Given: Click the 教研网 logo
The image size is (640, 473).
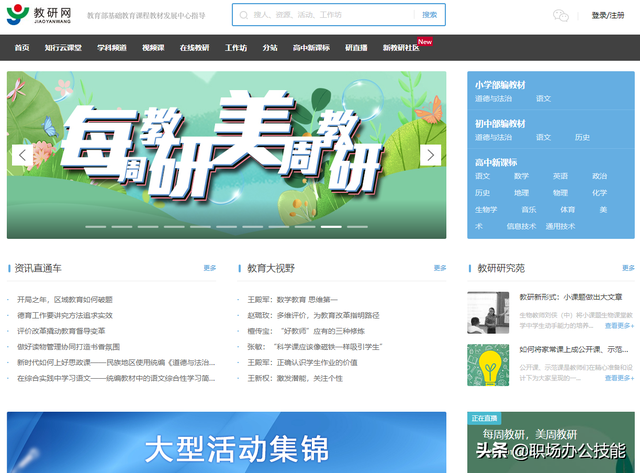Looking at the screenshot, I should click(x=39, y=15).
